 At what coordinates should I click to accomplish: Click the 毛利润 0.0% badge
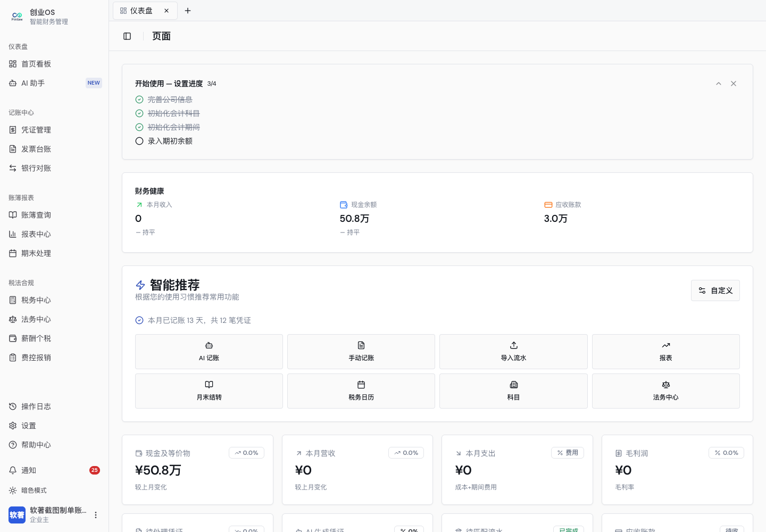726,453
